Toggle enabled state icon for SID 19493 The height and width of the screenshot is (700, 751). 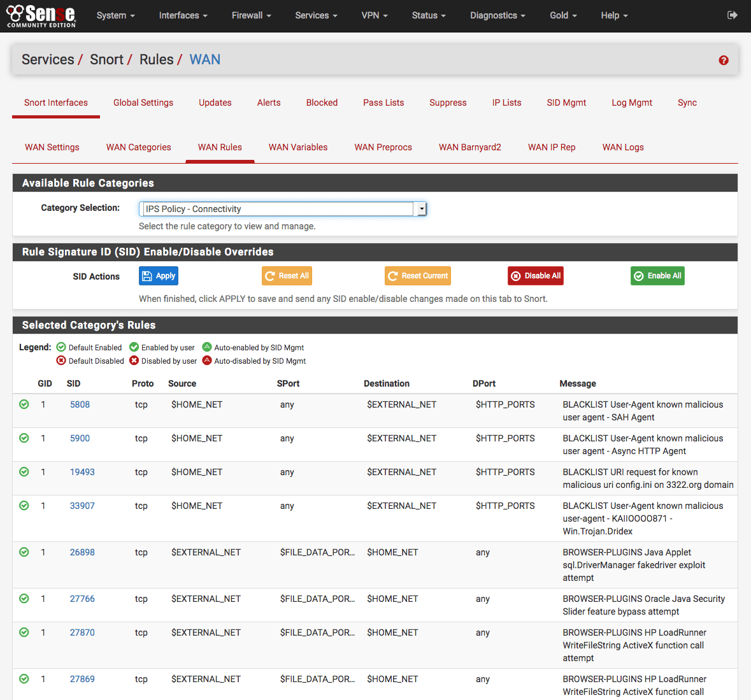24,472
